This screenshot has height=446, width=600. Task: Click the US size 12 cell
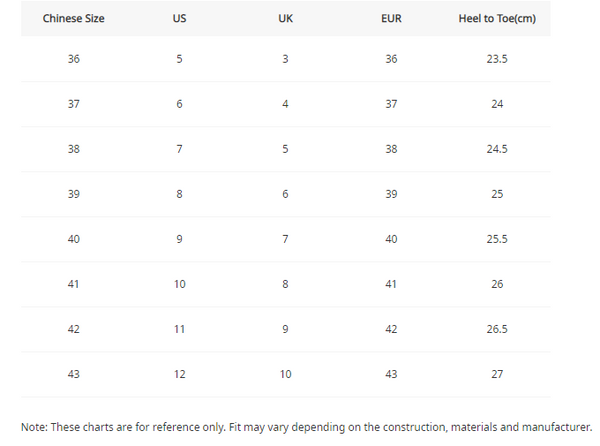pyautogui.click(x=179, y=374)
